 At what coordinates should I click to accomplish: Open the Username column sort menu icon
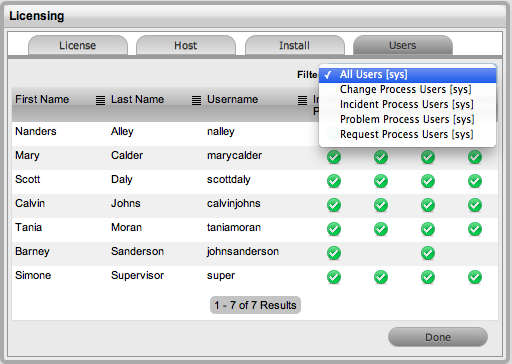tap(302, 100)
